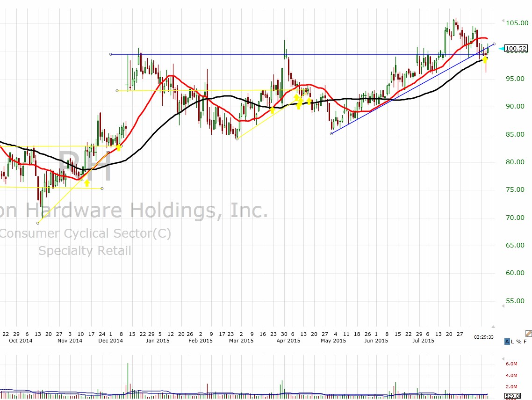Screen dimensions: 532x400
Task: Click the Jul 2015 date axis label
Action: [x=423, y=341]
